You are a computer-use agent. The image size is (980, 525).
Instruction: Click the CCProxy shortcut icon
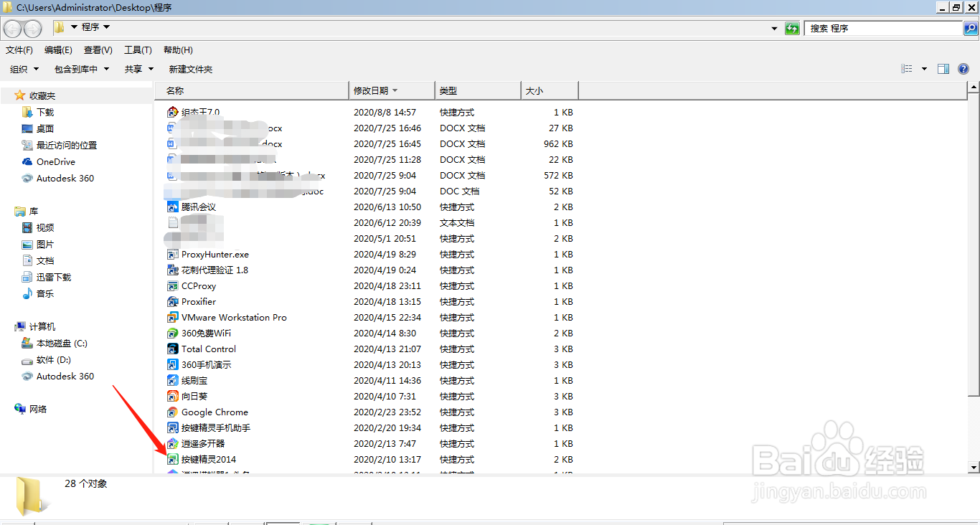click(172, 285)
